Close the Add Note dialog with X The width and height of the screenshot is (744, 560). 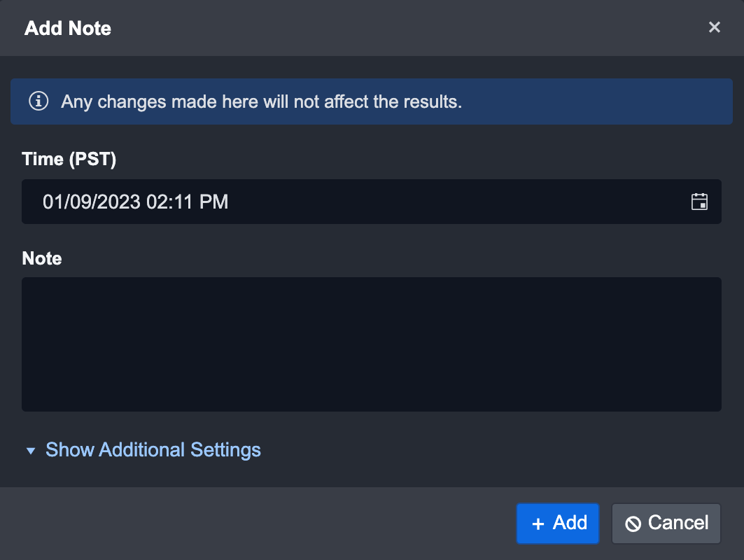pyautogui.click(x=714, y=27)
